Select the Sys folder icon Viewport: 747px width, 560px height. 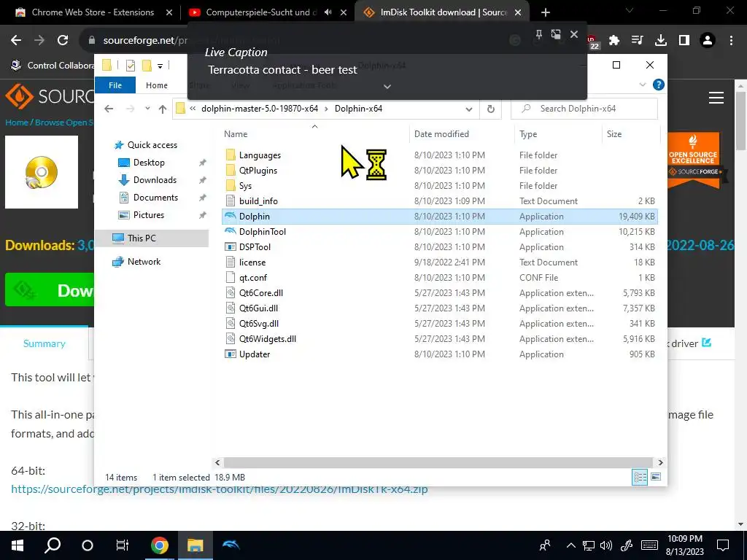pyautogui.click(x=231, y=185)
